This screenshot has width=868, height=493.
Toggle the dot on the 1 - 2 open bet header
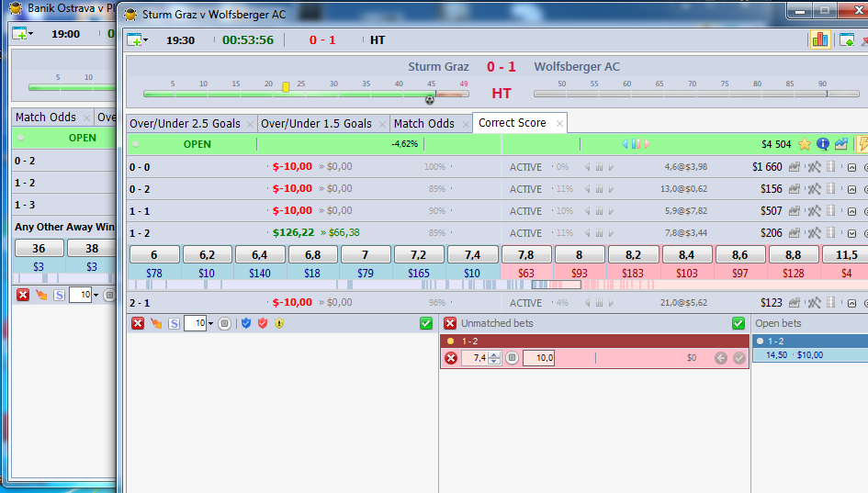click(760, 341)
